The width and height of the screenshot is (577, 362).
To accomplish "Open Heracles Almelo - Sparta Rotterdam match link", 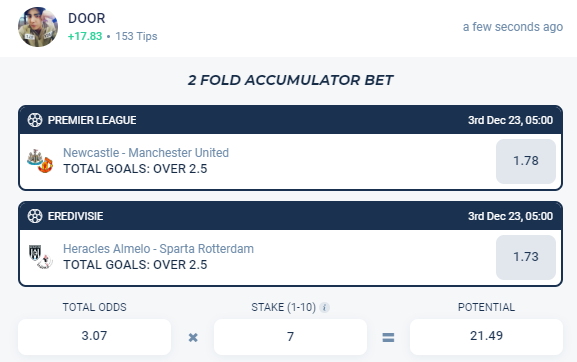I will [x=159, y=249].
